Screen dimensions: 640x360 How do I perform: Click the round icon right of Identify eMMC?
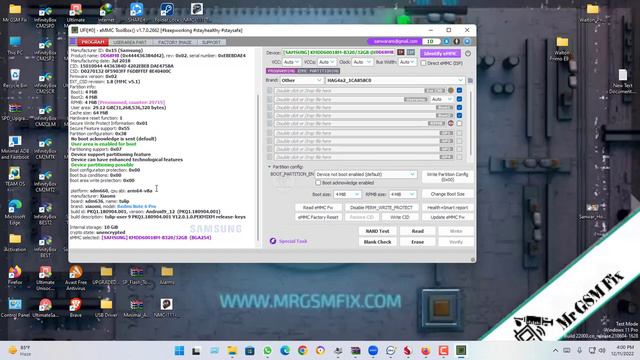(468, 53)
